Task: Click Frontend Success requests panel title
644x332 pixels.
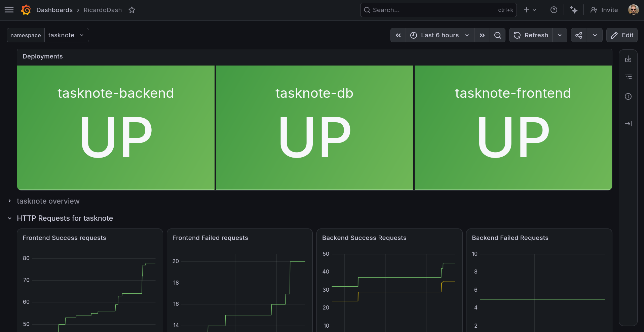Action: click(64, 238)
